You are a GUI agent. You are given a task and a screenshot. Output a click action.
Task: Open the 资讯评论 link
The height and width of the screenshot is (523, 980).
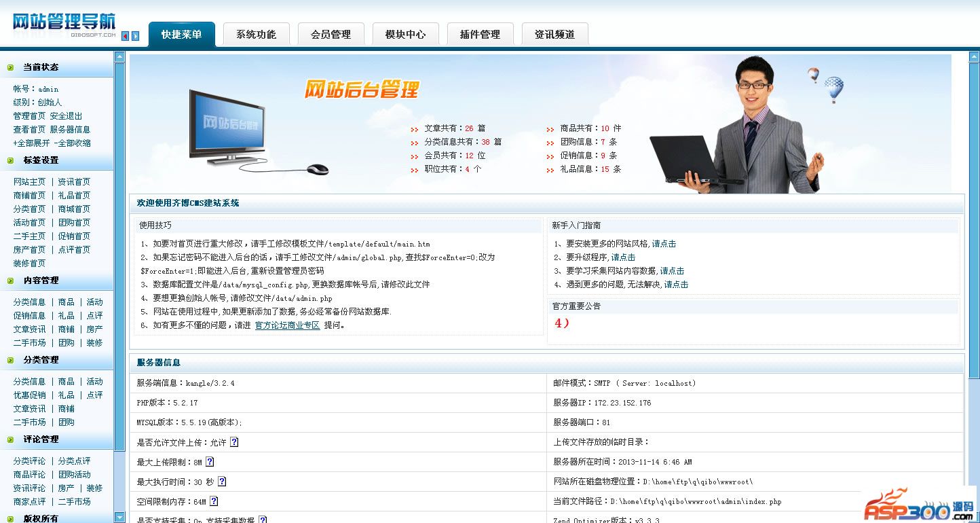[x=29, y=488]
